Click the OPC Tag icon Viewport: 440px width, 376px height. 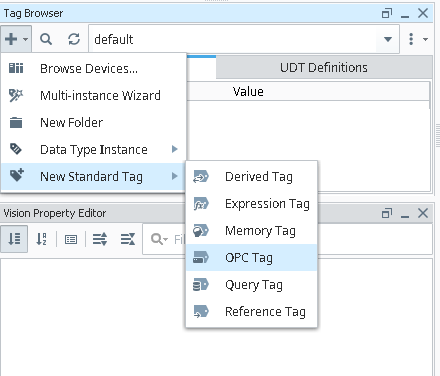201,258
